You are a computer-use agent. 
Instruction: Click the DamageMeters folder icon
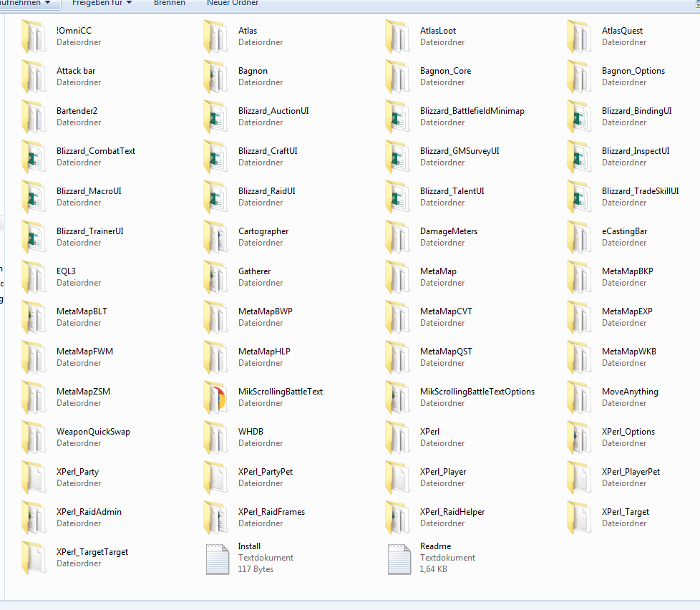pyautogui.click(x=397, y=237)
